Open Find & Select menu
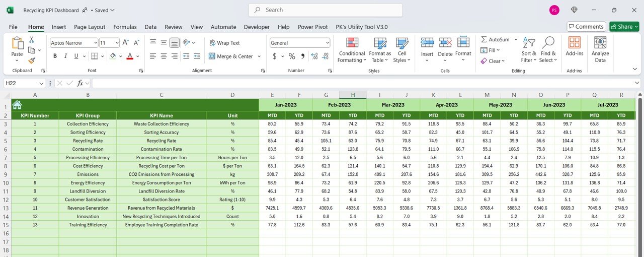The height and width of the screenshot is (257, 644). coord(548,50)
